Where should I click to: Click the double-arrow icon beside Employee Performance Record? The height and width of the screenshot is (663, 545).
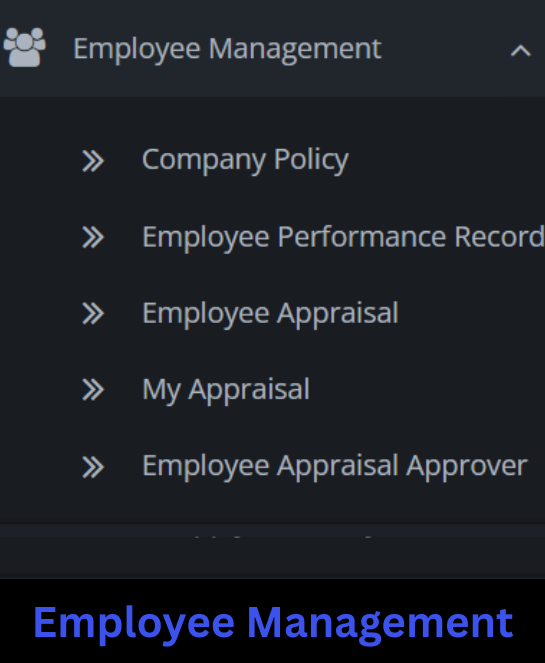(93, 237)
